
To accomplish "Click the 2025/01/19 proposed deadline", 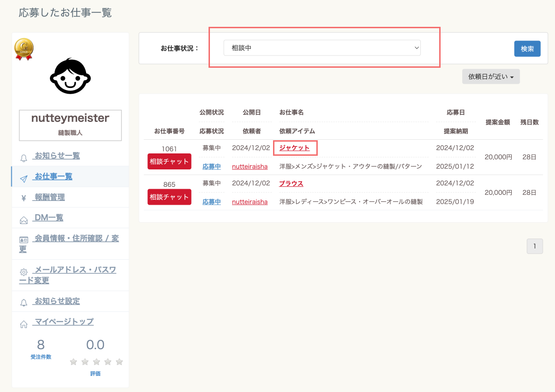I will 455,202.
